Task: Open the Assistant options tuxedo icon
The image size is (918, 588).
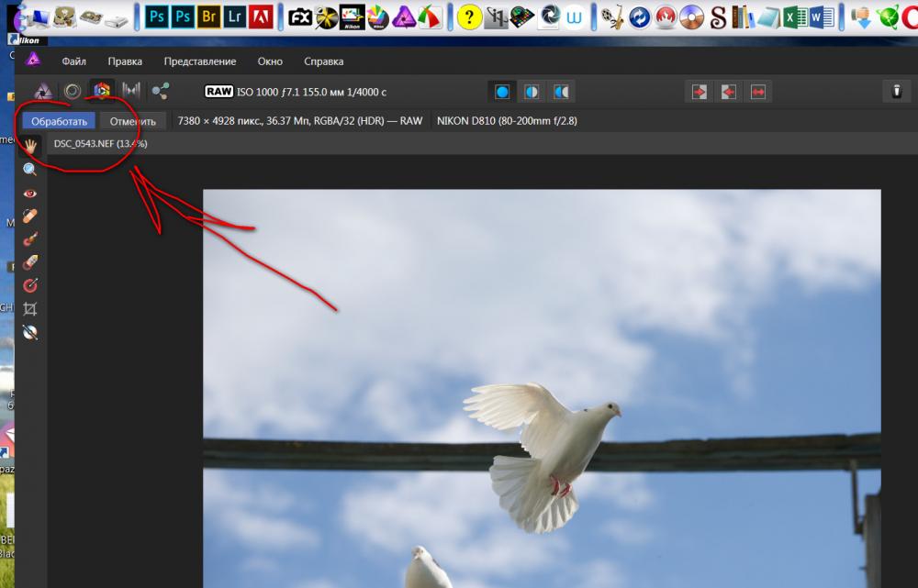Action: click(896, 91)
